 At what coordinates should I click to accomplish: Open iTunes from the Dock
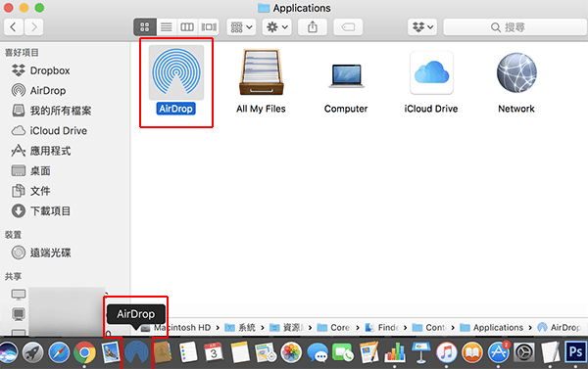(446, 352)
